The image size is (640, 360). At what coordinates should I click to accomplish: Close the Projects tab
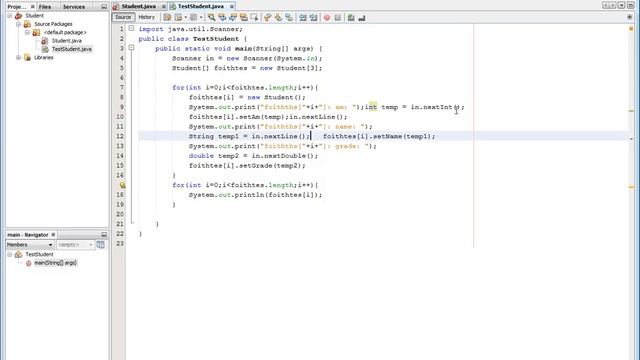(x=33, y=7)
